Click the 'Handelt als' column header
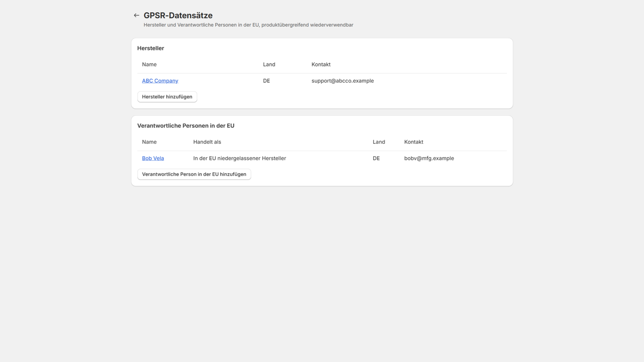644x362 pixels. [x=207, y=142]
